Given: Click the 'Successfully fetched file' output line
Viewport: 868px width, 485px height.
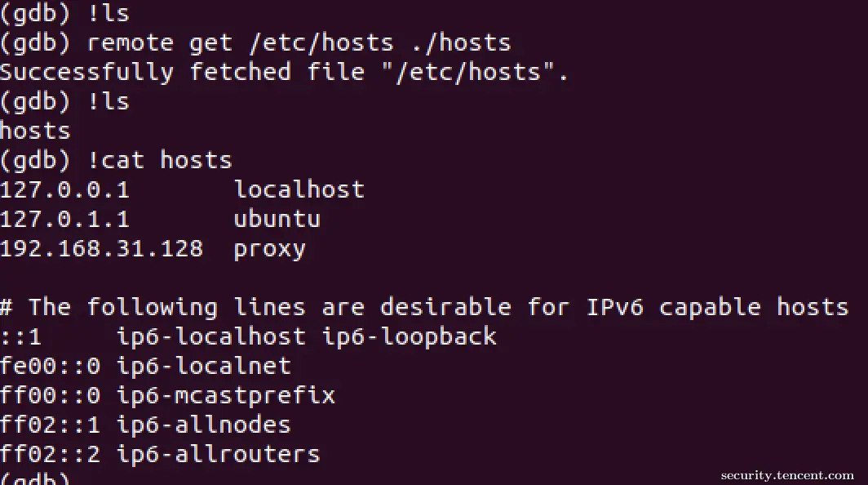Looking at the screenshot, I should [x=284, y=72].
